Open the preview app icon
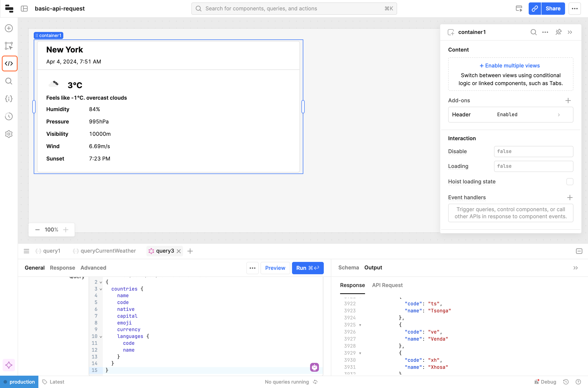Image resolution: width=588 pixels, height=388 pixels. click(x=519, y=9)
